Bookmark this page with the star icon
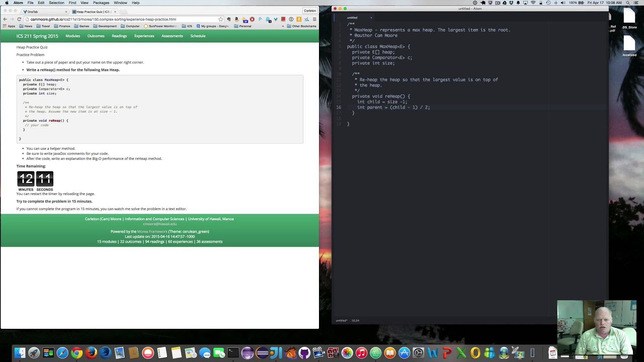This screenshot has height=362, width=644. point(220,19)
